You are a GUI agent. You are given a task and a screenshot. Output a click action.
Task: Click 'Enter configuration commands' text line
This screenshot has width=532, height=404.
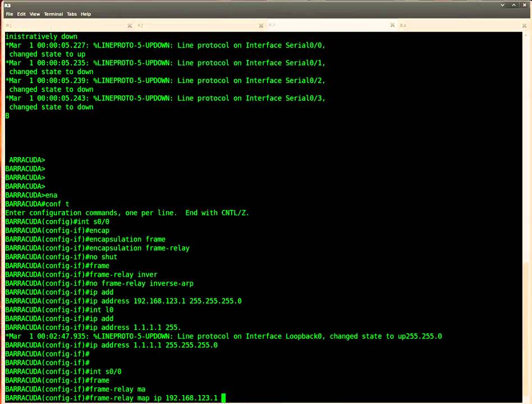click(127, 213)
